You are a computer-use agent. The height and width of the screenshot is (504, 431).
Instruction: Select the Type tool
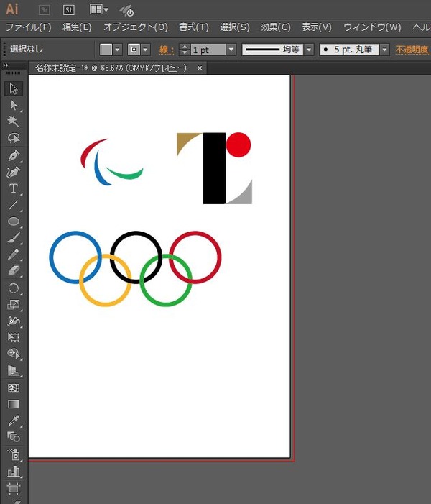tap(14, 188)
